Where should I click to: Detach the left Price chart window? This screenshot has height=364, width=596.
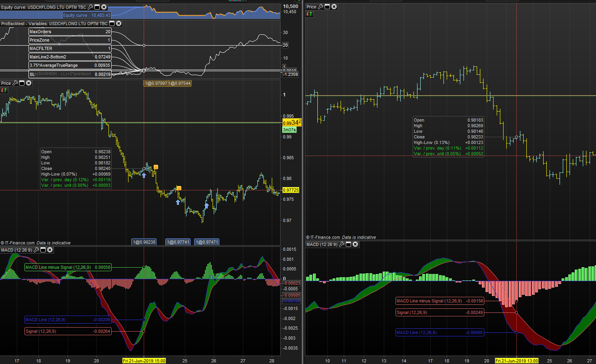tap(22, 83)
